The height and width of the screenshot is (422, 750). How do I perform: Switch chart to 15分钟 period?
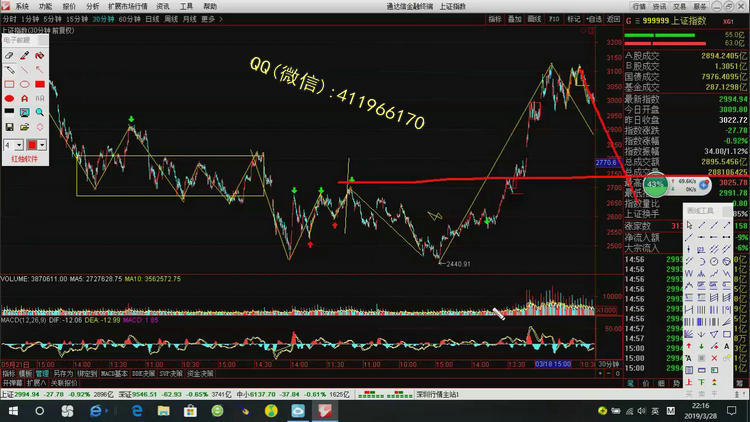(77, 19)
